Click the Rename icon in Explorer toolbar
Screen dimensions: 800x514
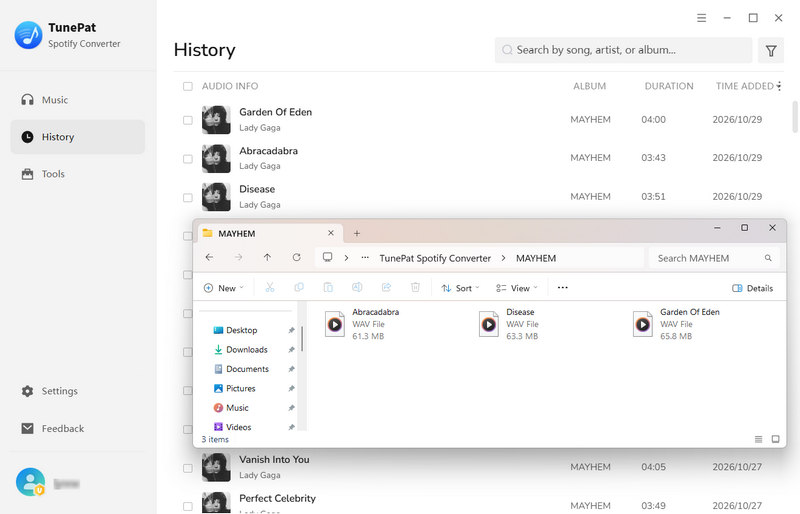357,287
